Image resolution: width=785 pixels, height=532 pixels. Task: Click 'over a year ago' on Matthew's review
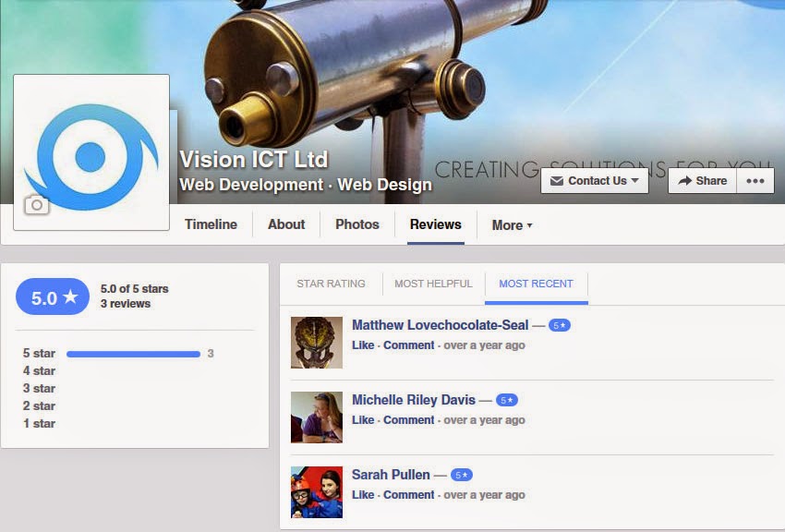click(484, 345)
